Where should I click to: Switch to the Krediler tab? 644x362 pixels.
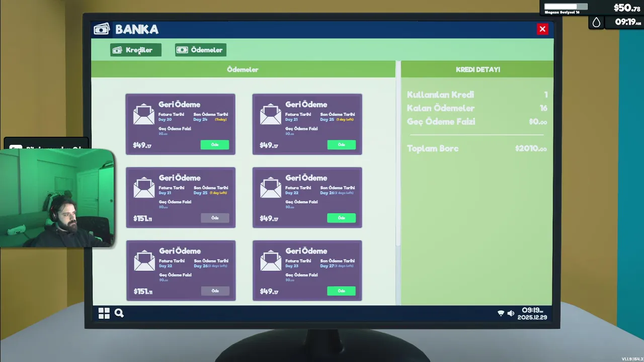click(x=136, y=50)
